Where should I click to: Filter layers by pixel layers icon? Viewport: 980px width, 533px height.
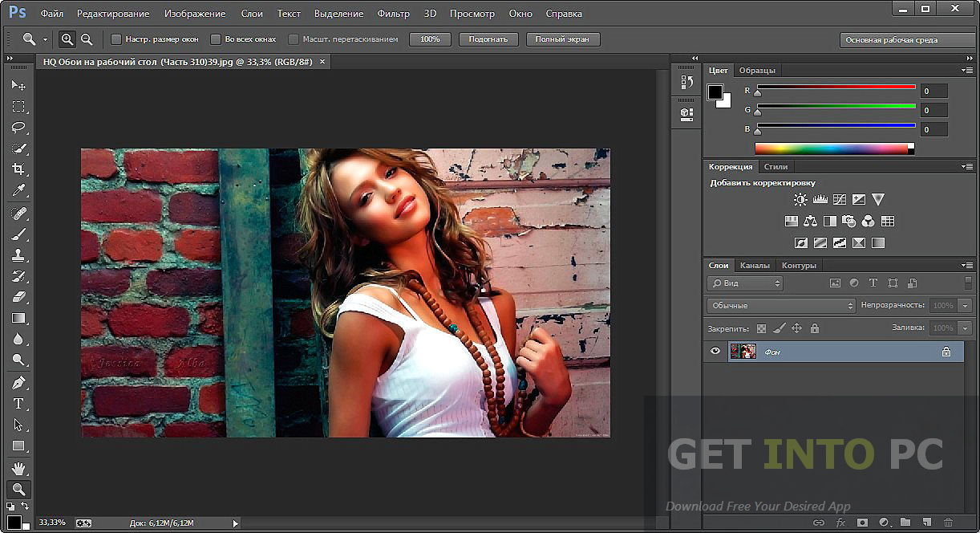click(835, 283)
